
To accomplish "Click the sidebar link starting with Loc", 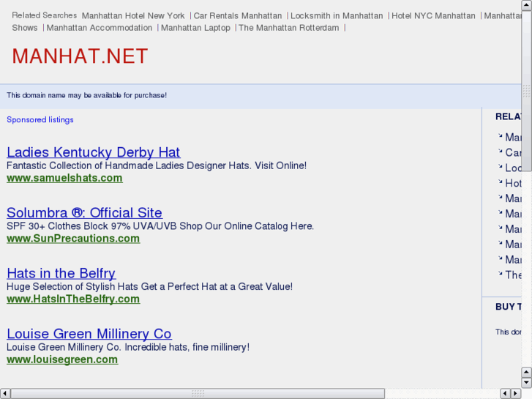I will [x=513, y=168].
